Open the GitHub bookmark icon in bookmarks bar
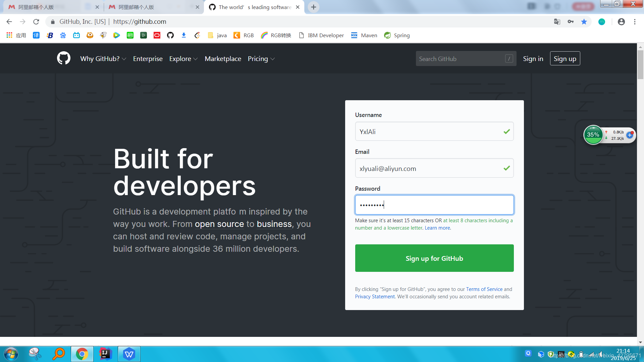 tap(170, 35)
